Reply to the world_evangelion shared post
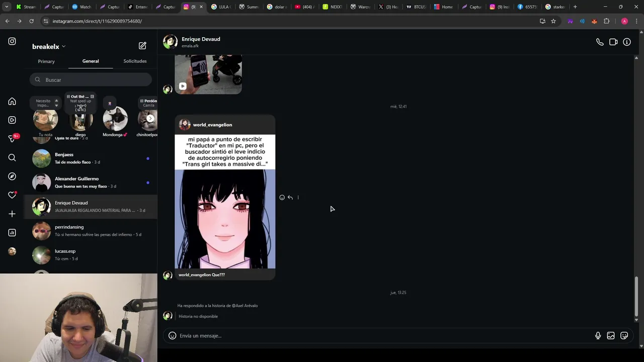Viewport: 644px width, 362px height. [290, 198]
